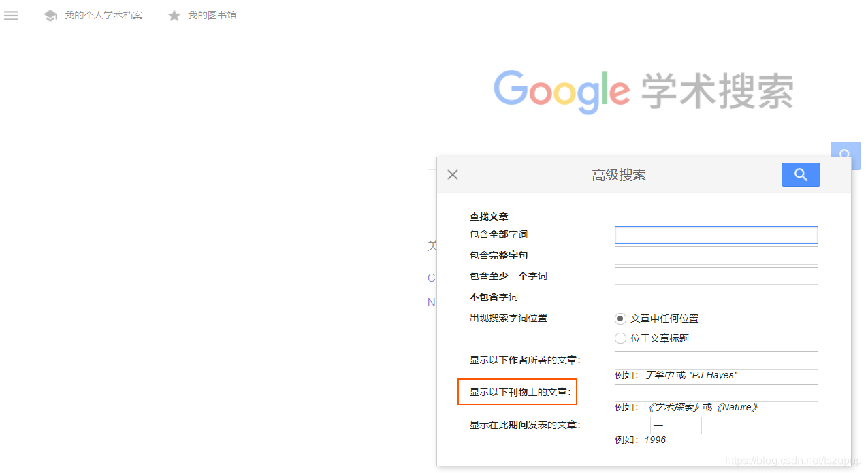Screen dimensions: 868x473
Task: Select 位于文章标题 radio button
Action: [x=620, y=338]
